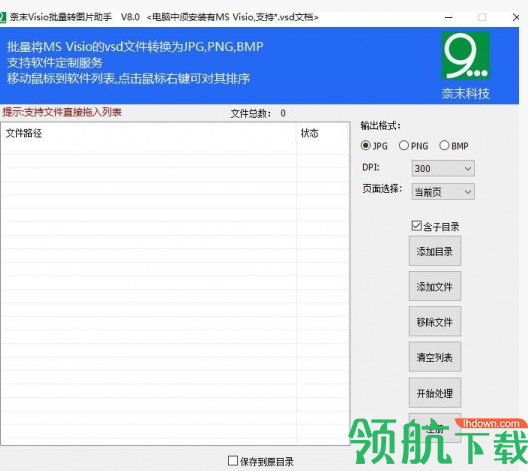Click the 提示:支持文件直接拖入列表 hint text
Image resolution: width=528 pixels, height=471 pixels.
click(62, 112)
